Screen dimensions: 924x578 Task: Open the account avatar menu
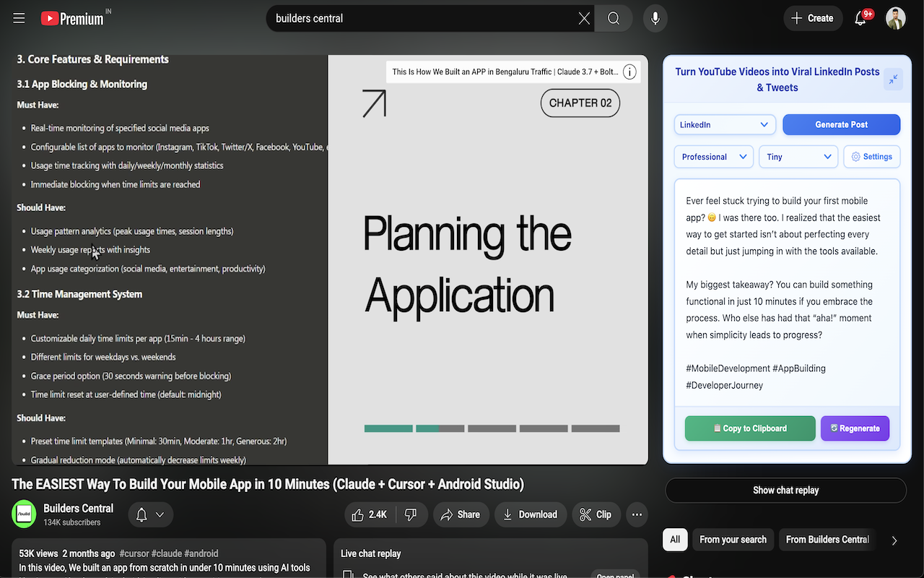point(896,18)
